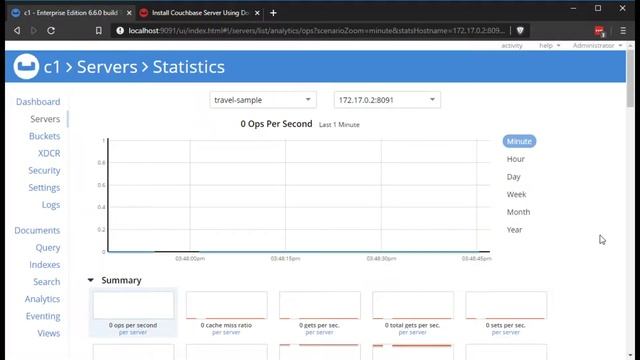This screenshot has height=360, width=640.
Task: Click the '0 Ops Per Second' chart heading
Action: point(276,124)
